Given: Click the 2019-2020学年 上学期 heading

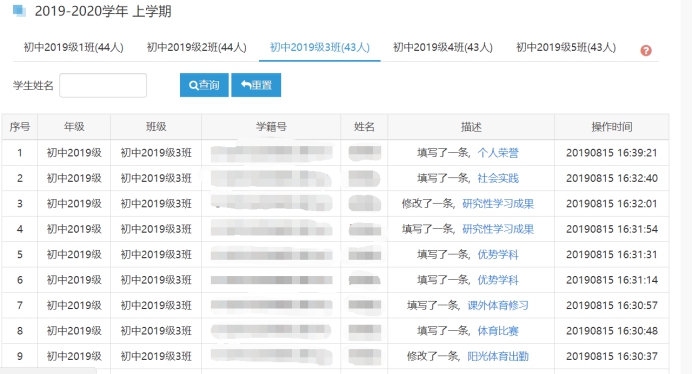Looking at the screenshot, I should click(103, 11).
